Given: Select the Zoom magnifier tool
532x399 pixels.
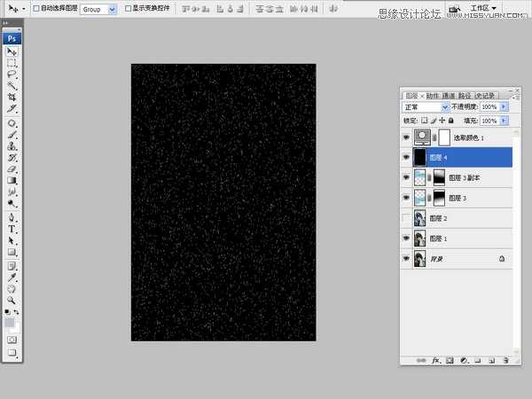Looking at the screenshot, I should (x=12, y=300).
